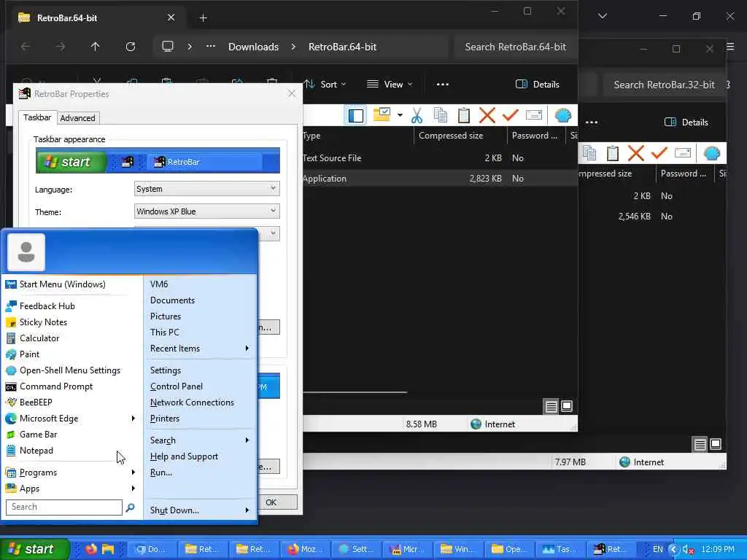This screenshot has width=747, height=560.
Task: Click the start menu Search input box
Action: click(x=64, y=507)
